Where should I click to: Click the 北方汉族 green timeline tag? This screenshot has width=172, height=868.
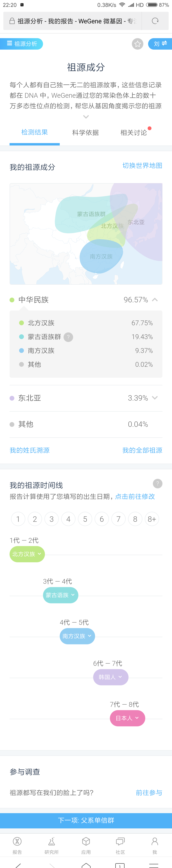click(x=27, y=554)
